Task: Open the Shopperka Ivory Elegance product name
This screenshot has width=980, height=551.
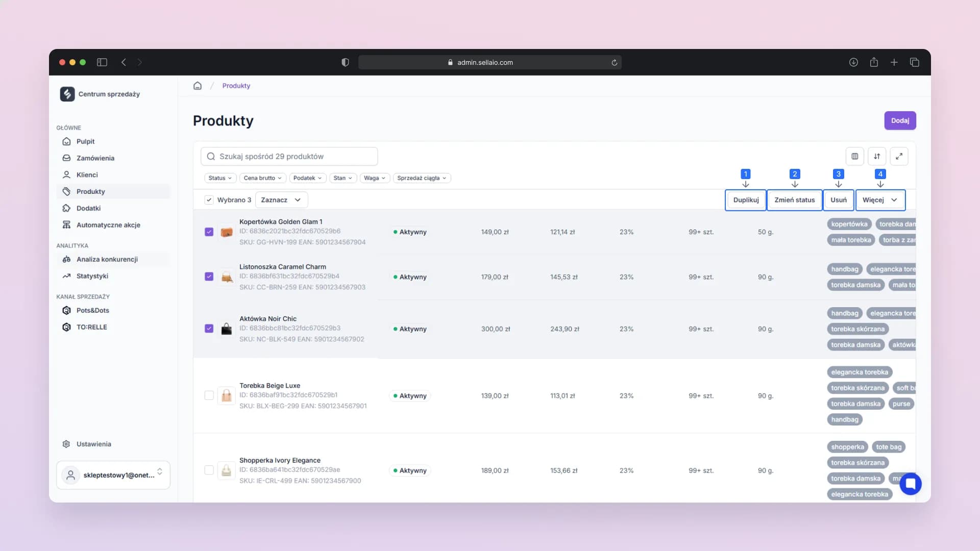Action: (280, 460)
